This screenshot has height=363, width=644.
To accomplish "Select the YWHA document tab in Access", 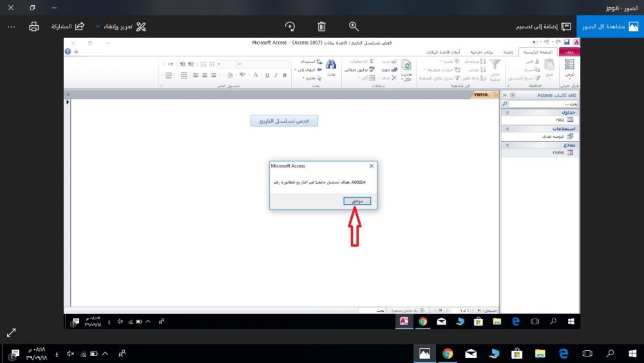I will [485, 95].
